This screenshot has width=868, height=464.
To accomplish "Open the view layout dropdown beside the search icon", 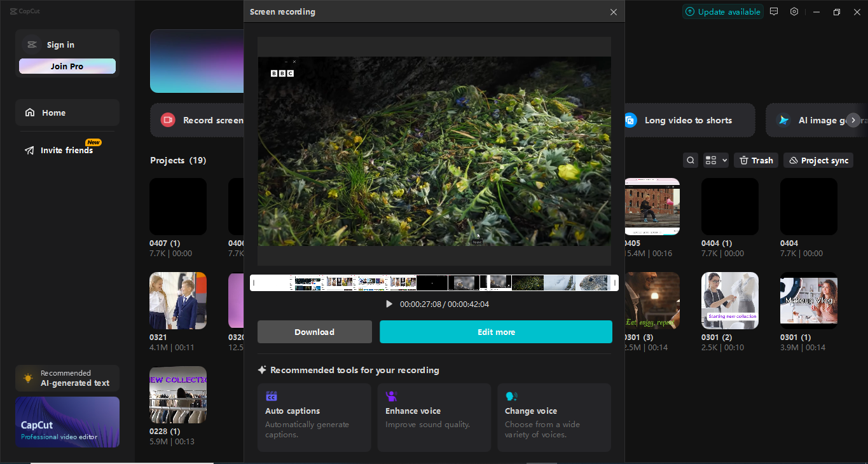I will [715, 160].
